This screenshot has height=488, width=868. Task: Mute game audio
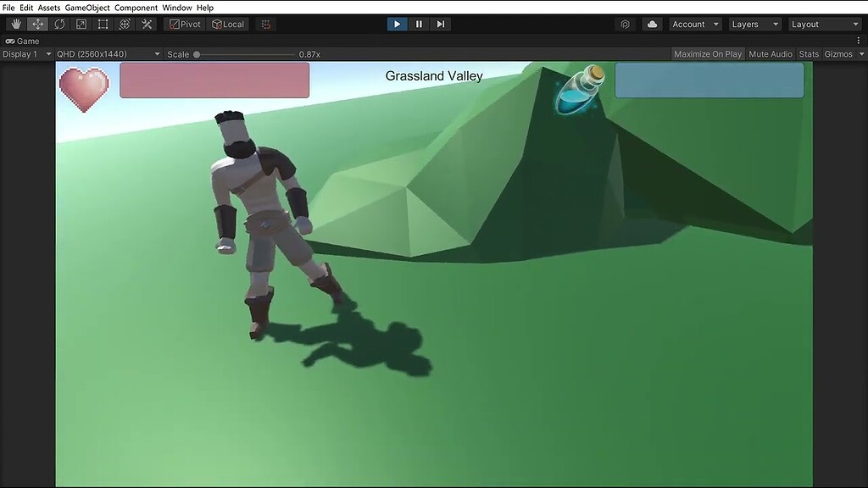(770, 53)
